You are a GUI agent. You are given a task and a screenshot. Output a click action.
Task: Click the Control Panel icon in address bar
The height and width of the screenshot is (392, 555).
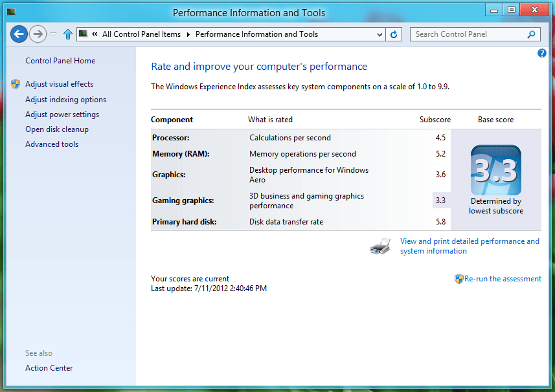click(83, 34)
